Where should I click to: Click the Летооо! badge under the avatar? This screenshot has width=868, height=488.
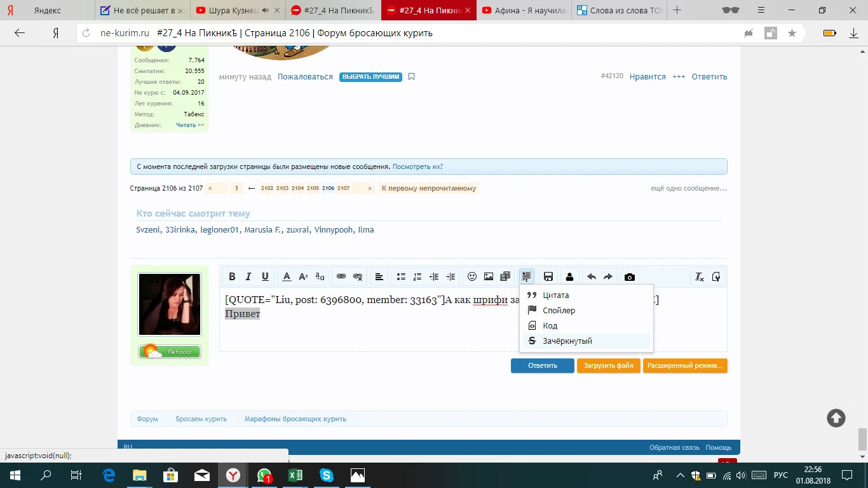click(170, 351)
